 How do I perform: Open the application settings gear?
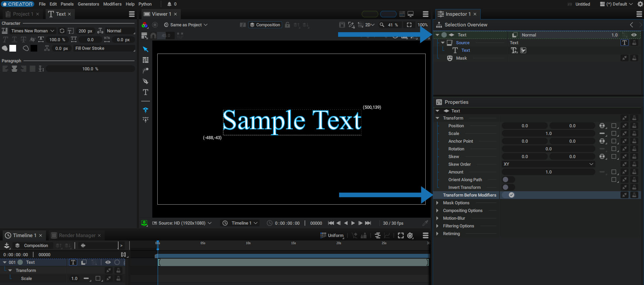(x=640, y=4)
